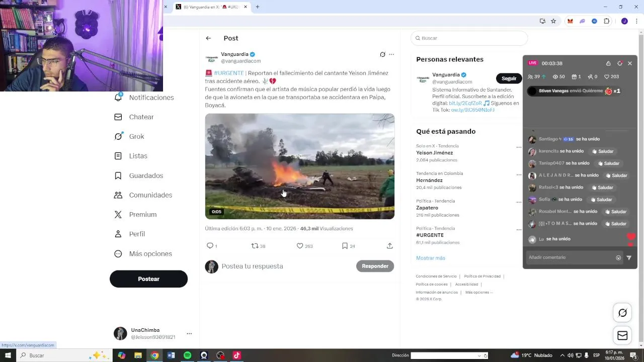The height and width of the screenshot is (362, 644).
Task: Click the Vanguardia profile name in post
Action: [234, 54]
